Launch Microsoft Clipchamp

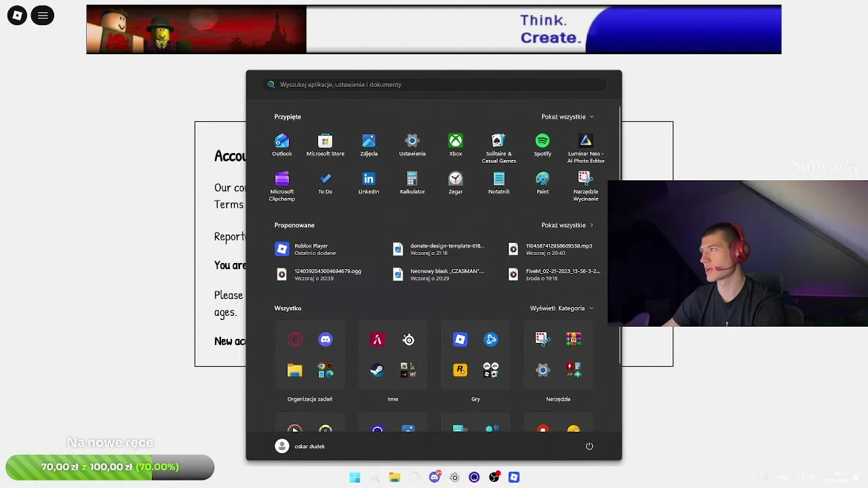click(x=282, y=186)
